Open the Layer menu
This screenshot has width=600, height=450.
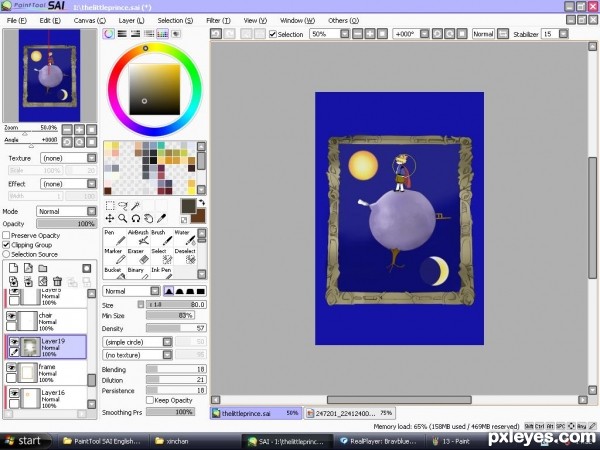click(x=131, y=20)
